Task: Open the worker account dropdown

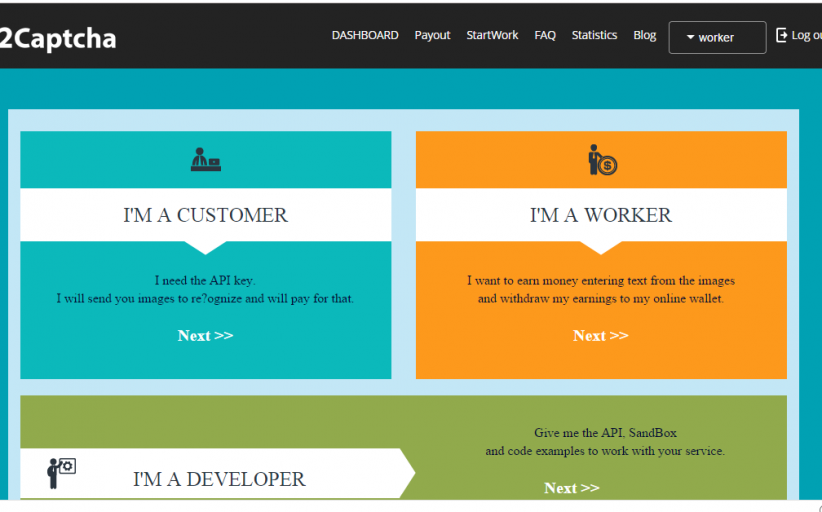Action: point(717,37)
